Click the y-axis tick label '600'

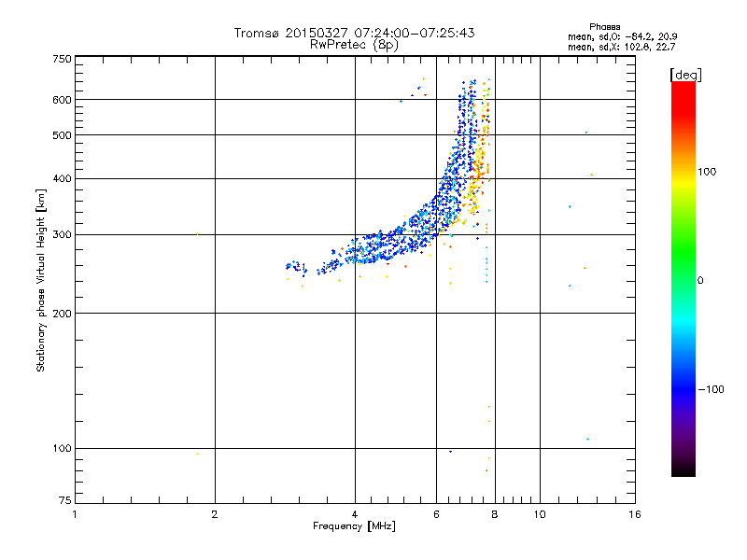tap(62, 100)
